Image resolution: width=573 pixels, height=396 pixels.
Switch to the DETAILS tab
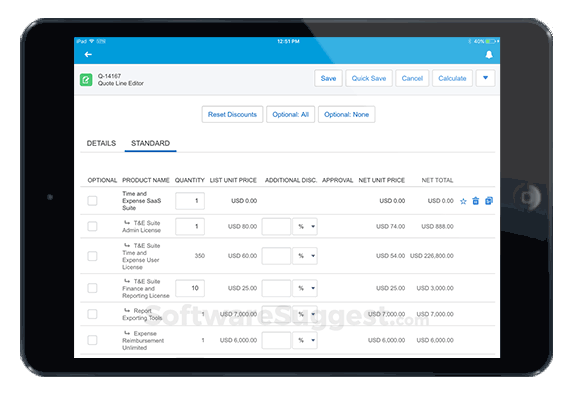[x=101, y=143]
